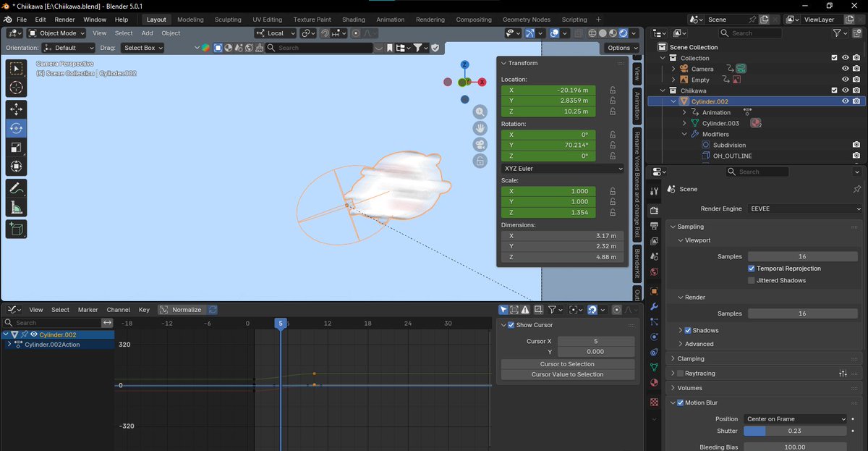The width and height of the screenshot is (868, 451).
Task: Select the Rotate tool
Action: click(x=16, y=128)
